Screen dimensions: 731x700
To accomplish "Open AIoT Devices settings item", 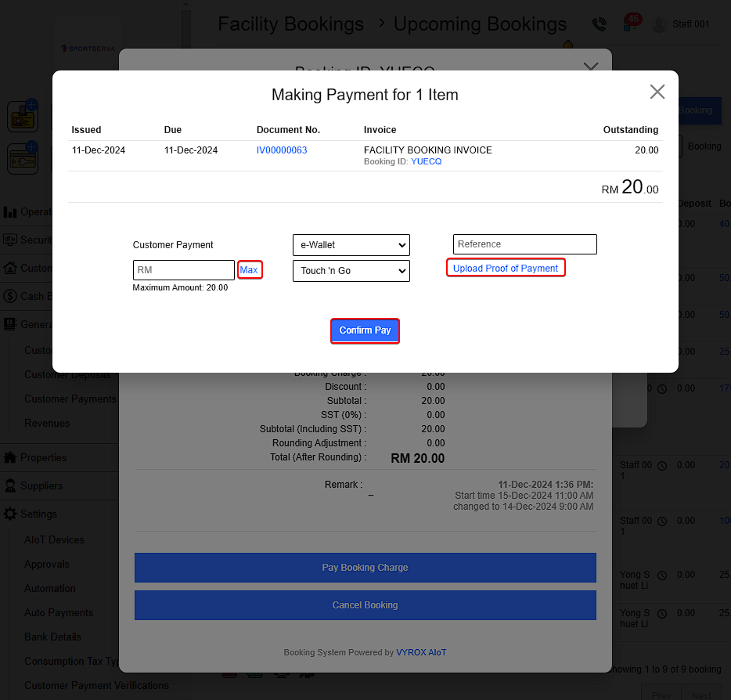I will pyautogui.click(x=54, y=539).
